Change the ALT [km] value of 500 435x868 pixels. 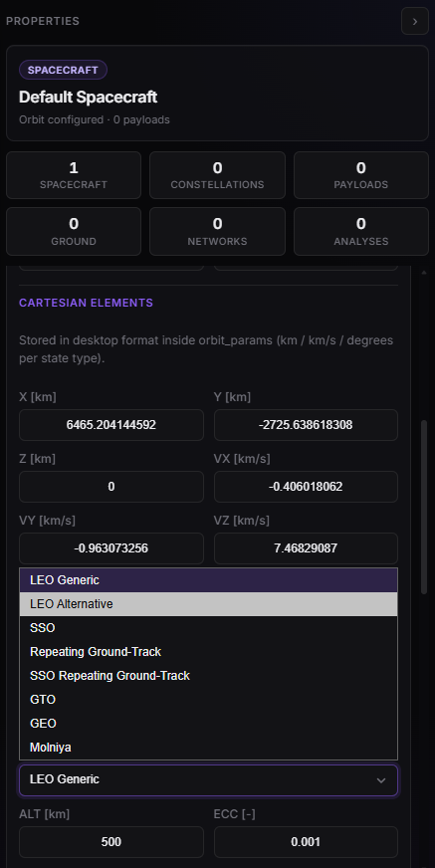pyautogui.click(x=111, y=842)
